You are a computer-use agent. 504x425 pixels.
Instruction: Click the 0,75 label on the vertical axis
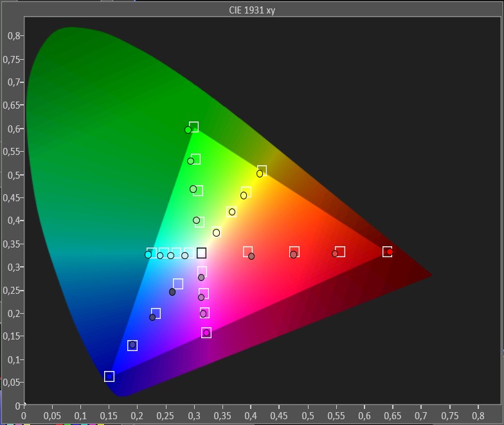coord(11,60)
